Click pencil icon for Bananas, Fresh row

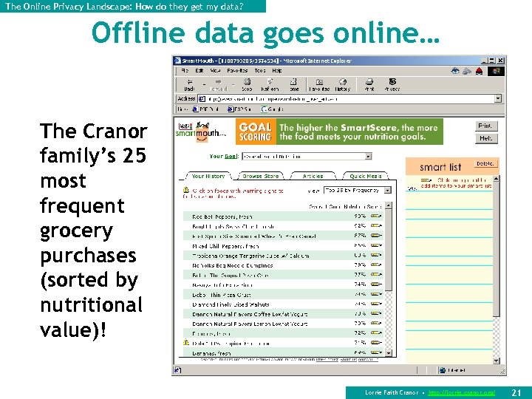[x=376, y=353]
